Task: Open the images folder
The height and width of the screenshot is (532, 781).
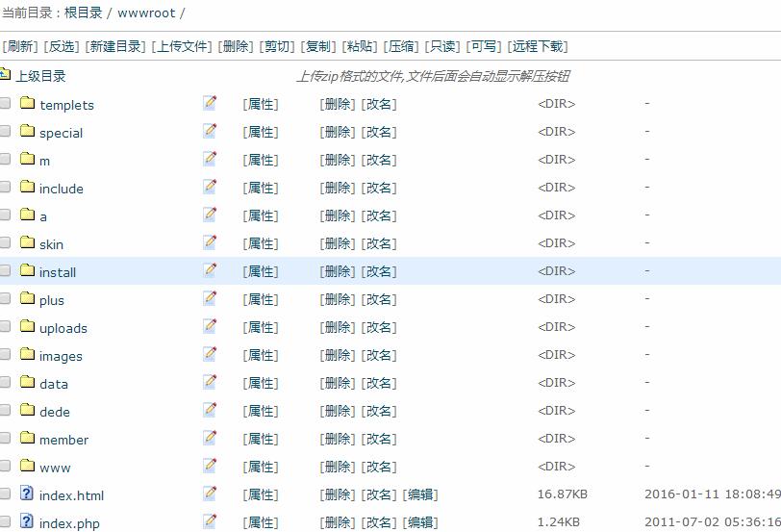Action: (x=61, y=356)
